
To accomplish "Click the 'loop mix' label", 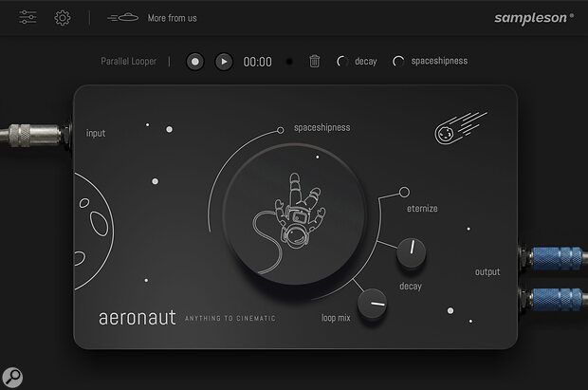I will (336, 318).
